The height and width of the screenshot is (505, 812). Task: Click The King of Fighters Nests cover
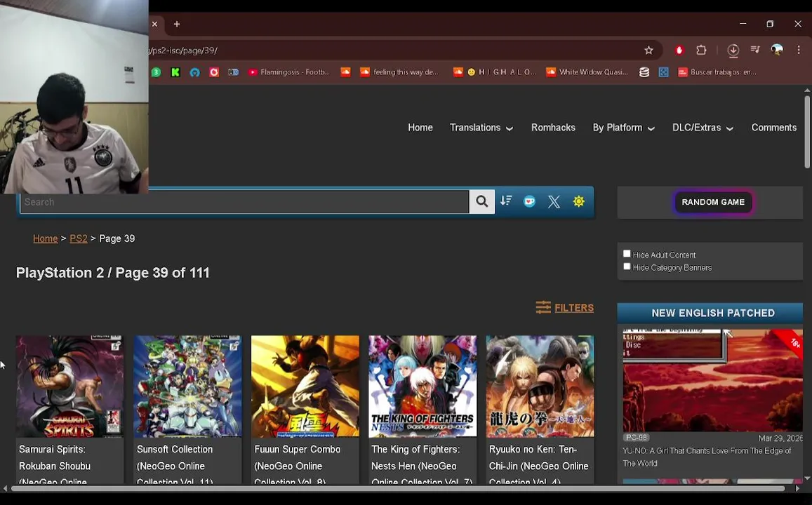[422, 386]
